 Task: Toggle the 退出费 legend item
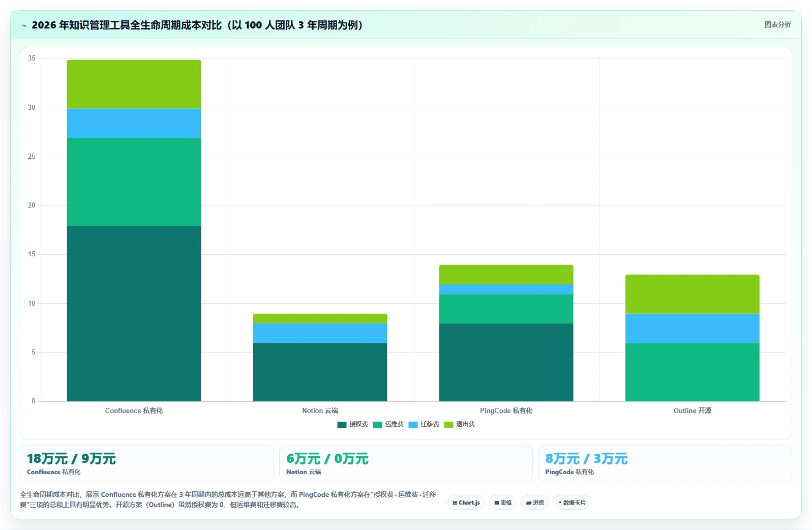[459, 424]
